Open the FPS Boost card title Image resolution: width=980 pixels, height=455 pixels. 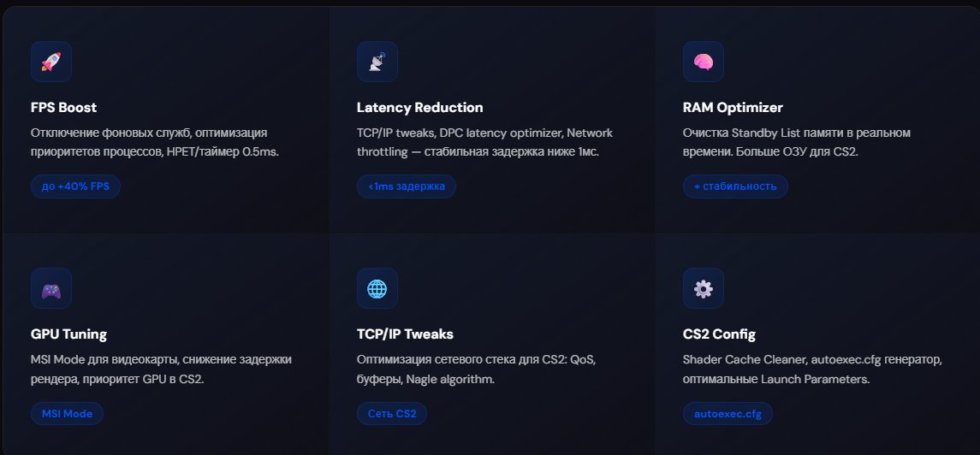(63, 108)
